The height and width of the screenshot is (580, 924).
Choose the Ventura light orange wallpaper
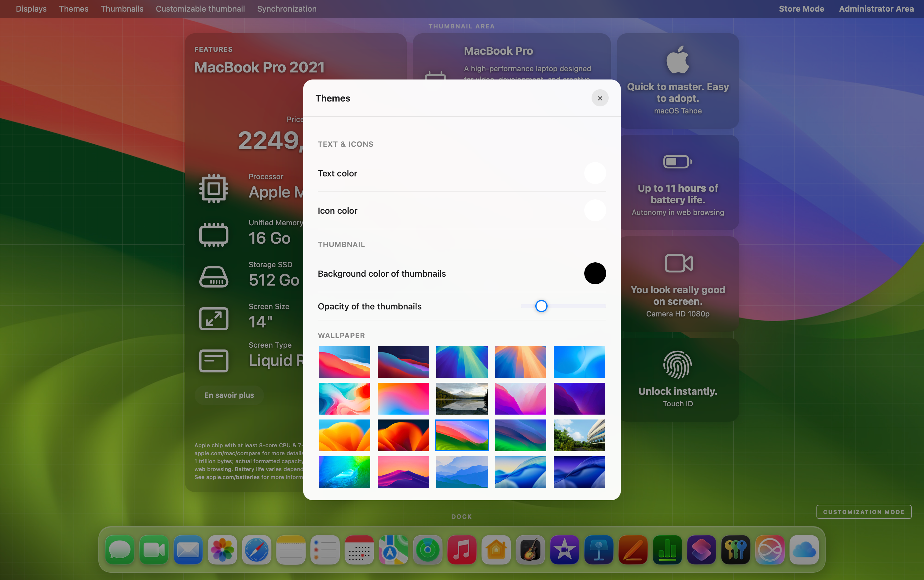345,435
